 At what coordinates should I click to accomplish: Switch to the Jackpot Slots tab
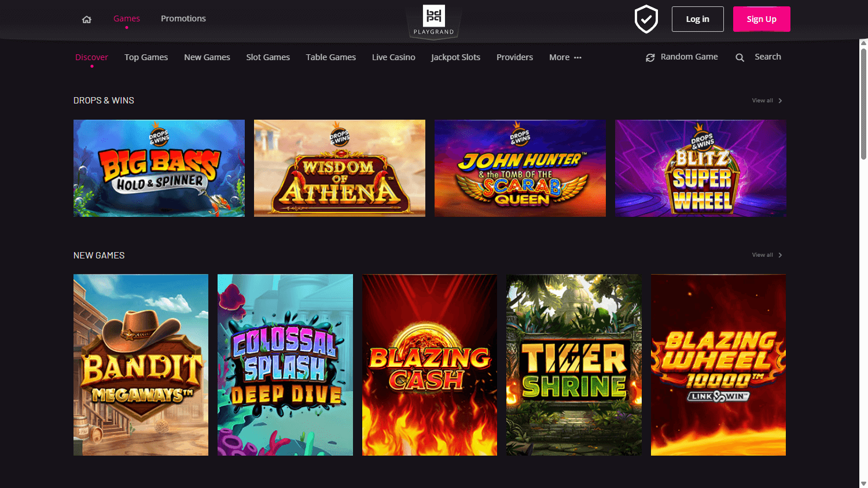pyautogui.click(x=455, y=57)
